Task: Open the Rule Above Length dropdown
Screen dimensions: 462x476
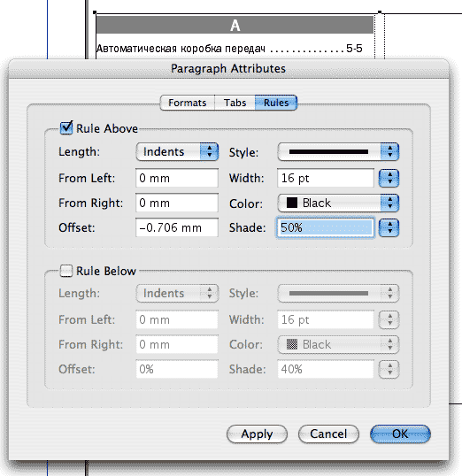Action: (x=177, y=151)
